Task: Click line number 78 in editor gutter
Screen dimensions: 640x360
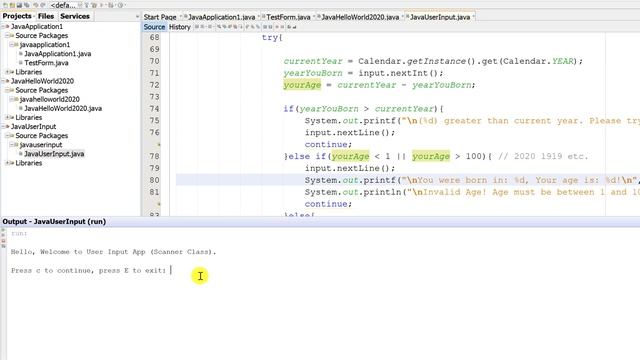Action: click(154, 156)
